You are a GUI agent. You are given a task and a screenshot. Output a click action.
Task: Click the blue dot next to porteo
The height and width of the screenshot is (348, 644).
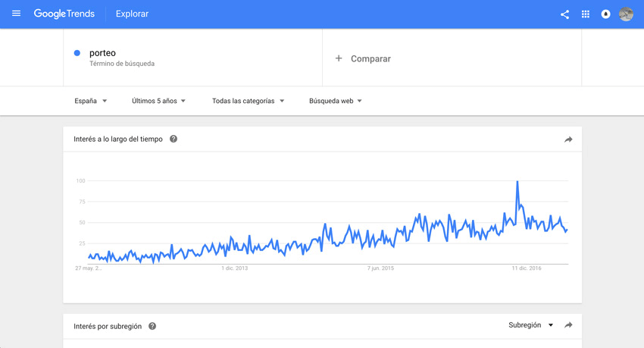click(x=77, y=53)
